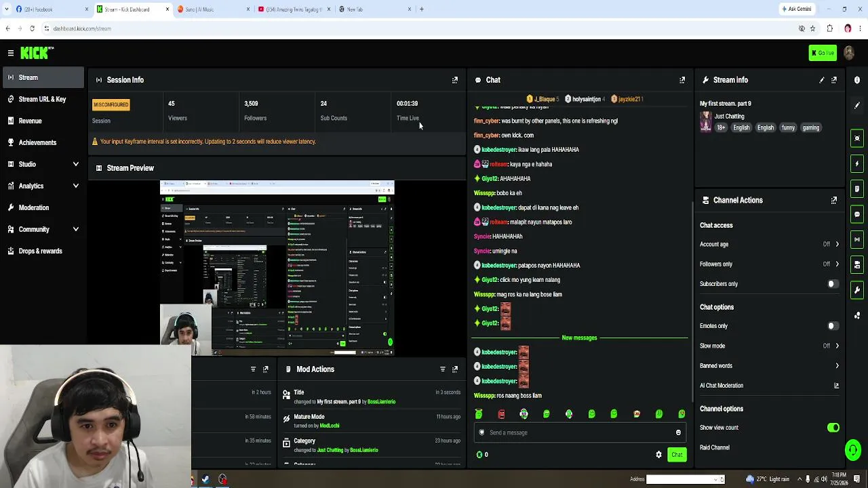Open Moderation page
868x488 pixels.
(x=43, y=207)
